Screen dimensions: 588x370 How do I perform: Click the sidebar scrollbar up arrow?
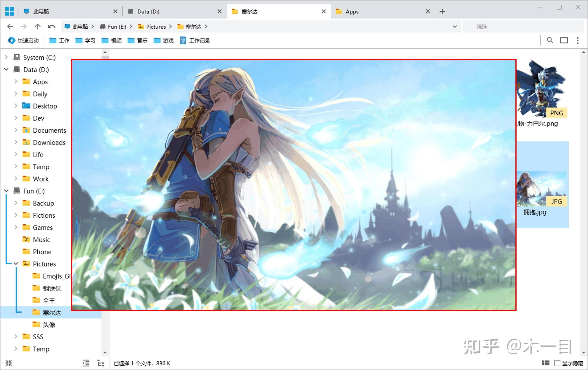tap(105, 52)
